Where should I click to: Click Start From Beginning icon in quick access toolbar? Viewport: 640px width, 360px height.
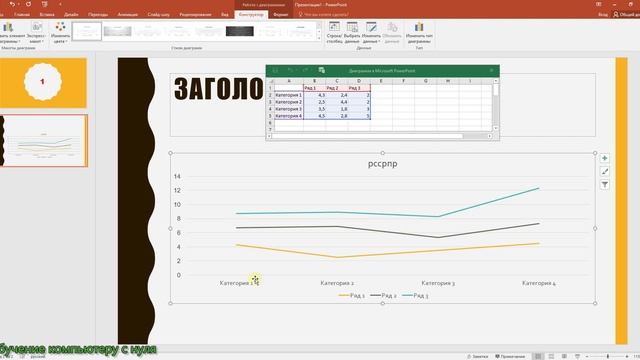pos(44,4)
